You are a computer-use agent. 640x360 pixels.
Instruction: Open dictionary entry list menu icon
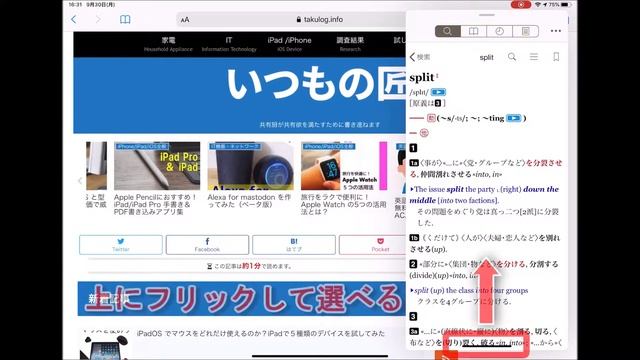[534, 57]
